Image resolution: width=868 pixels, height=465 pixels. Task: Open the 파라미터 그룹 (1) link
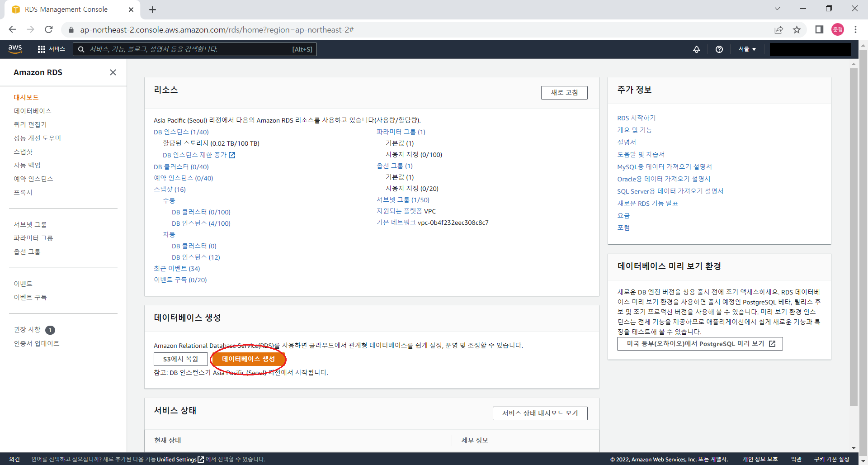pos(401,132)
